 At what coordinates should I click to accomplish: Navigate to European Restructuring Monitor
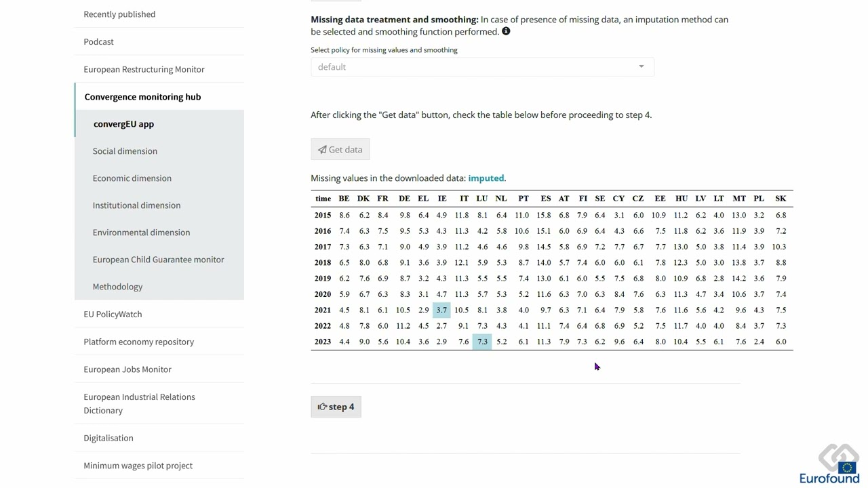point(144,69)
